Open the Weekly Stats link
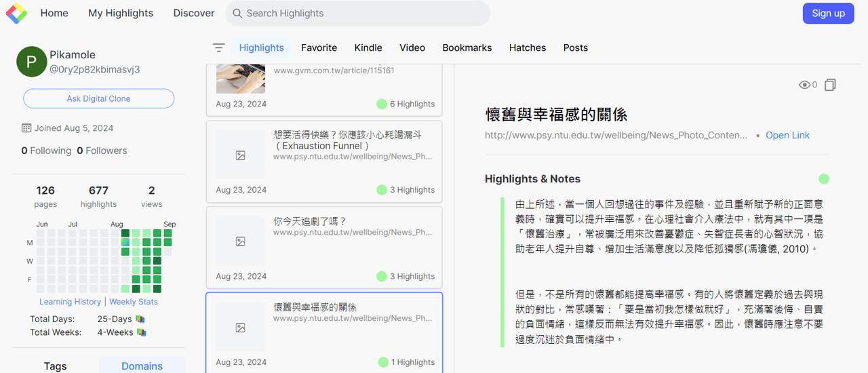 [x=134, y=302]
